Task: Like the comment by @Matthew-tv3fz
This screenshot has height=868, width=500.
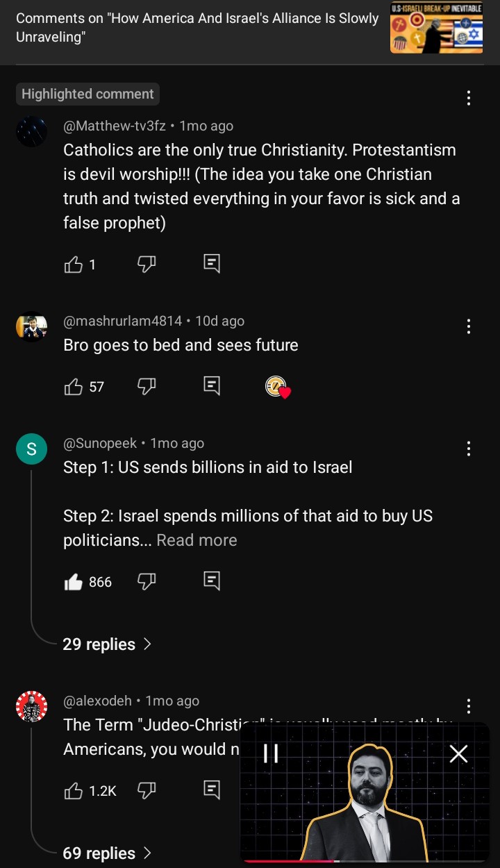Action: tap(74, 264)
